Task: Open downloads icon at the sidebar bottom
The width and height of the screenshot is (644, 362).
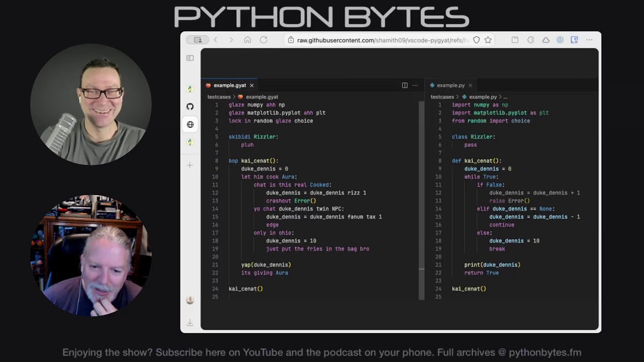Action: click(190, 323)
